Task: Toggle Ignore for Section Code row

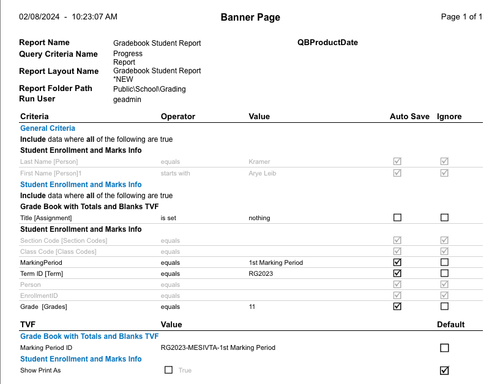Action: (x=444, y=240)
